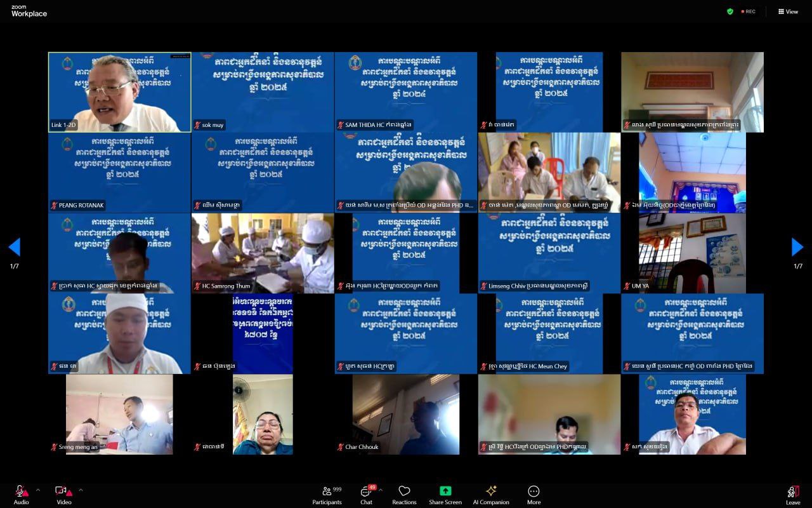Select the Char Chhouk video tile
This screenshot has height=508, width=812.
(406, 414)
